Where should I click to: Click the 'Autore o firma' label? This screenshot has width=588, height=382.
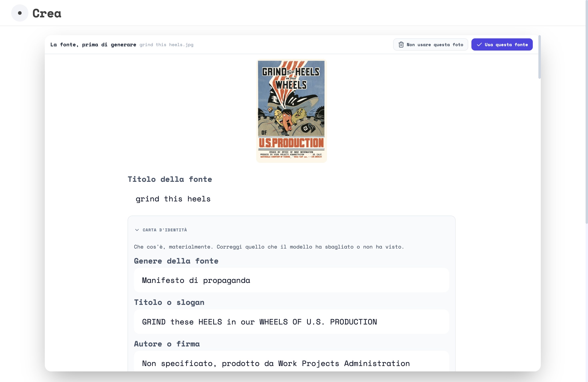167,344
